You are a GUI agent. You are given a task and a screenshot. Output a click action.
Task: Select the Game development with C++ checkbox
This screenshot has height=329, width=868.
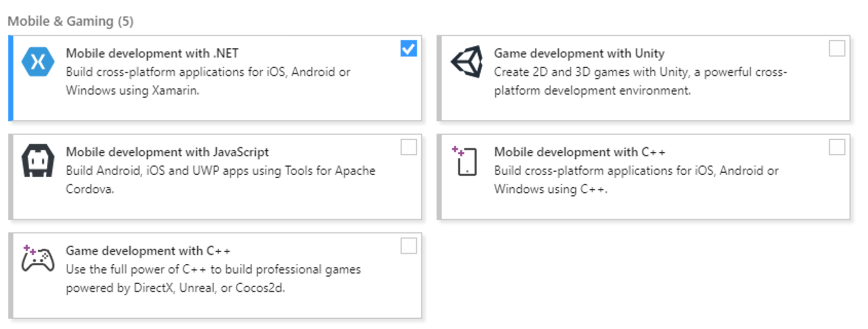[409, 246]
